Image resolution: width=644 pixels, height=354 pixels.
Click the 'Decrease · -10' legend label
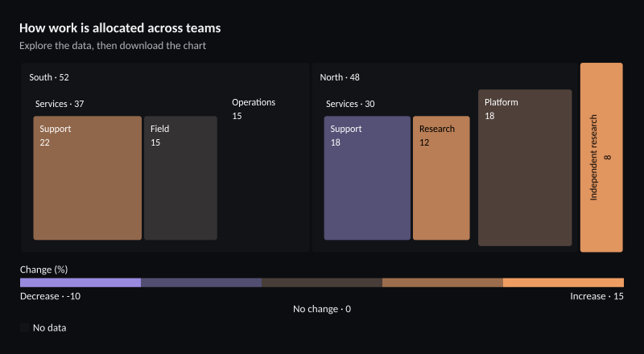[50, 296]
